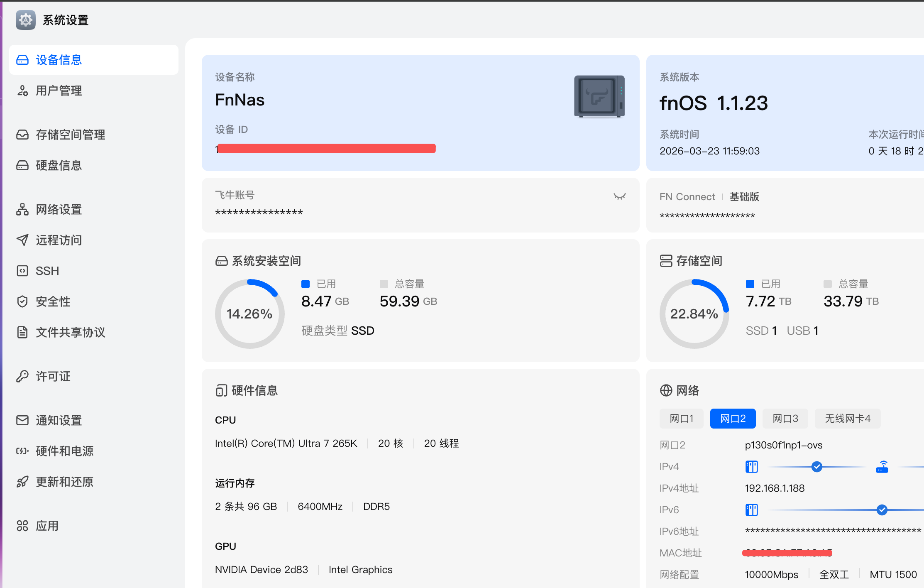
Task: Go to 文件共享协议 menu item
Action: pos(94,332)
